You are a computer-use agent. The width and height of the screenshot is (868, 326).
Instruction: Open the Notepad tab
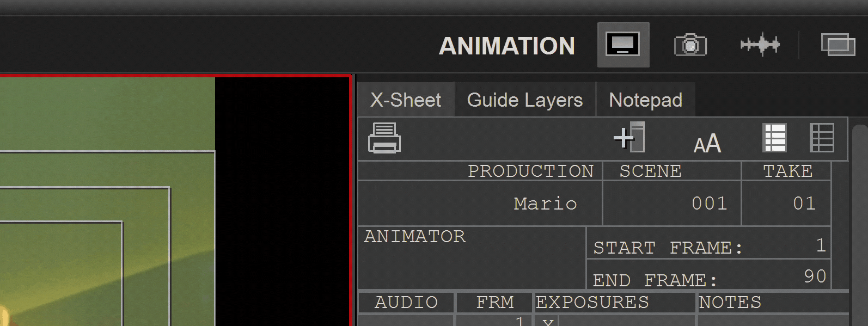(x=646, y=100)
